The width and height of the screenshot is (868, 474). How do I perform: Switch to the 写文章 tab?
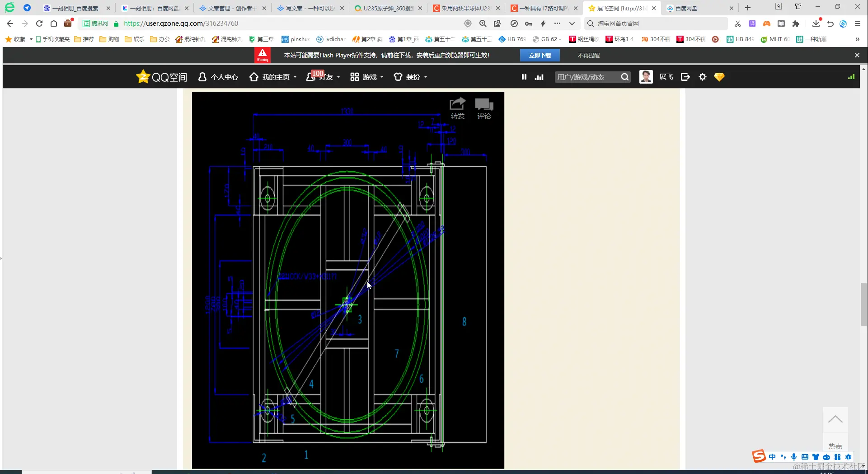(310, 8)
